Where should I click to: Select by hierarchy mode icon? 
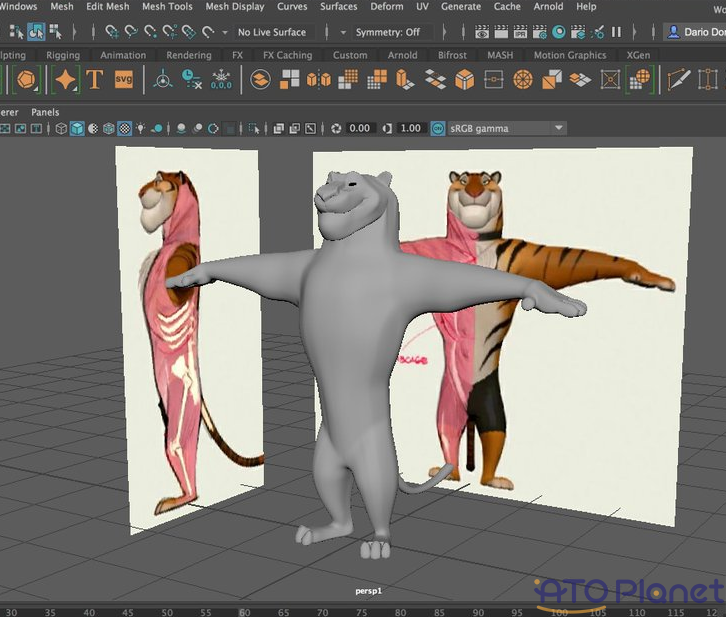(16, 32)
